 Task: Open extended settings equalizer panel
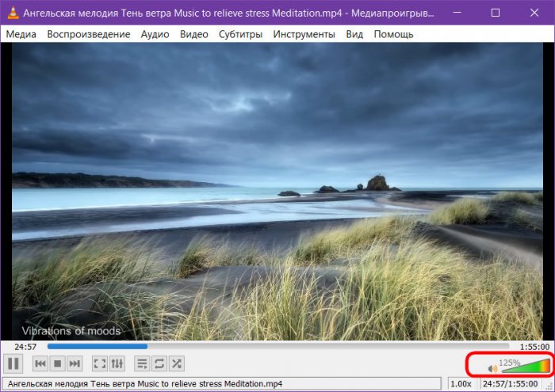(x=117, y=363)
